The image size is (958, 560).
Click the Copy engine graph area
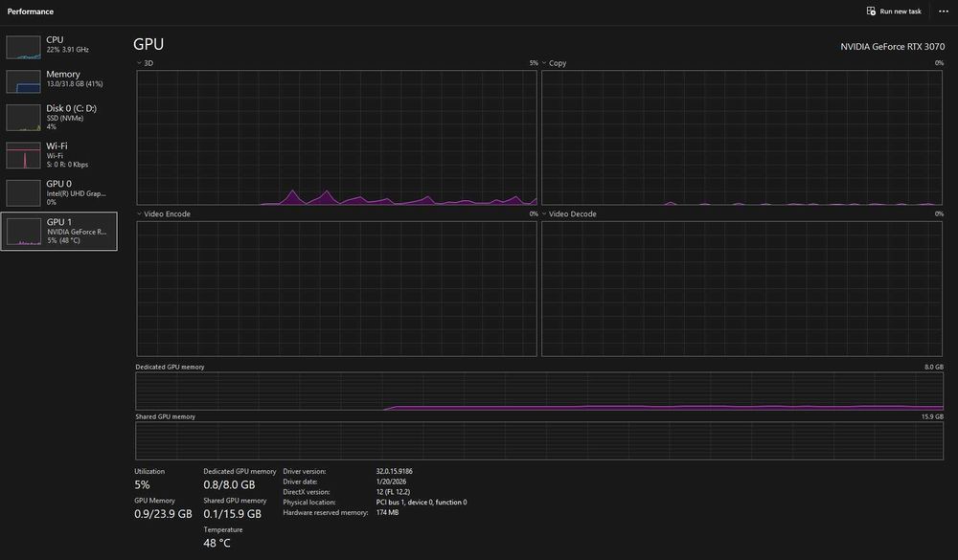pos(741,138)
